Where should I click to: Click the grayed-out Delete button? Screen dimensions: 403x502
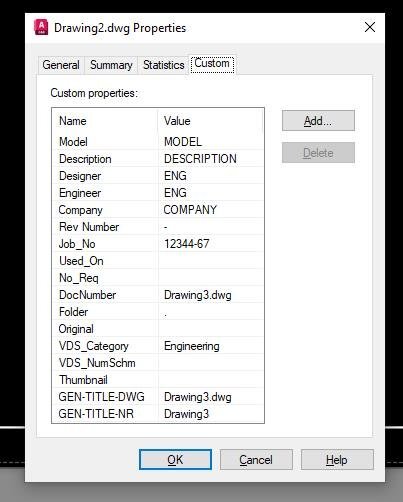click(x=318, y=153)
